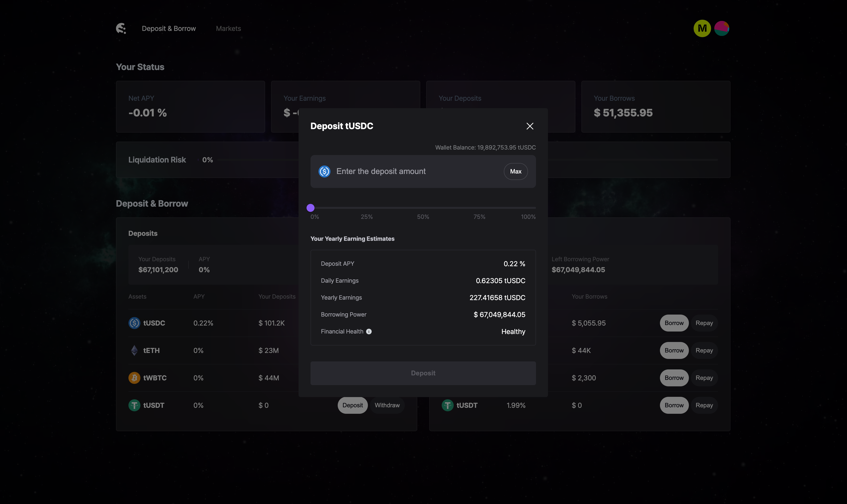Click the tWBTC Bitcoin icon in Deposits
Viewport: 847px width, 504px height.
pos(134,378)
